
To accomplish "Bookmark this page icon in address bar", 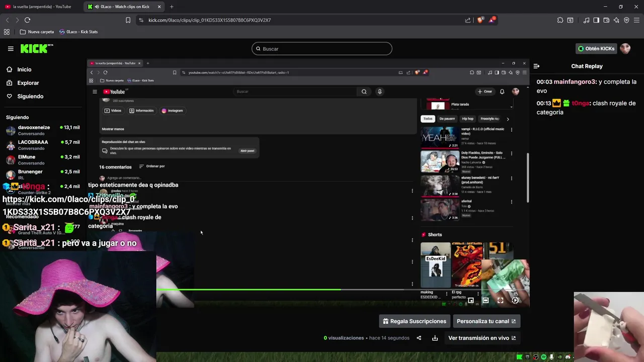I will (x=128, y=20).
